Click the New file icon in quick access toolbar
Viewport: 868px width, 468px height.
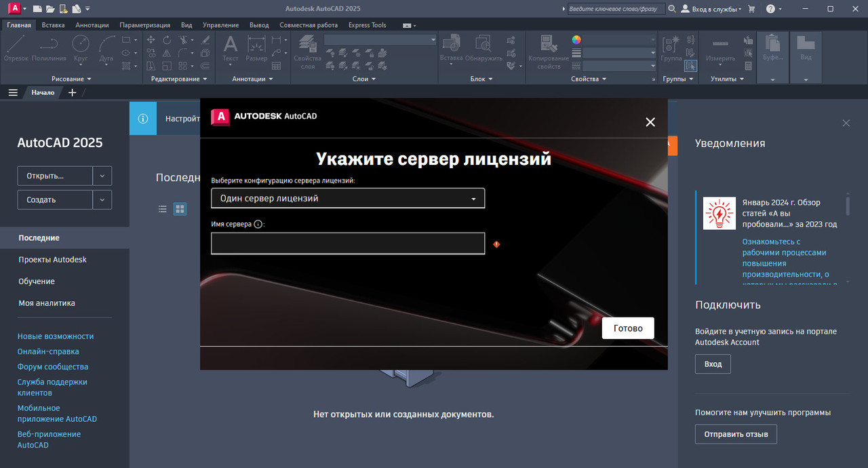tap(37, 9)
